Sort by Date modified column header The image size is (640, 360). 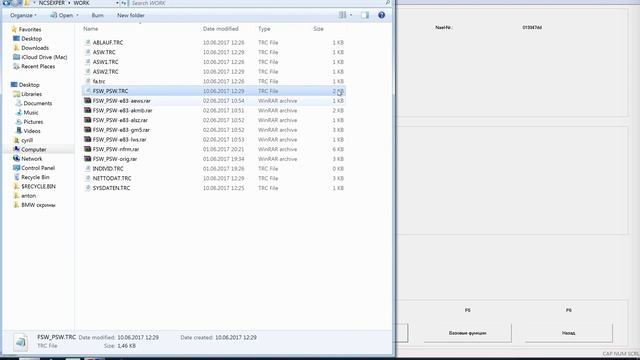tap(220, 29)
